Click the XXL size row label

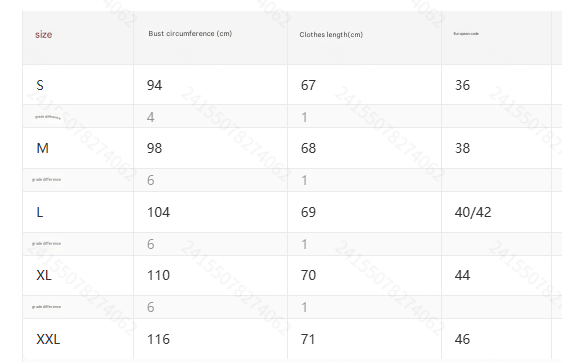click(x=48, y=339)
